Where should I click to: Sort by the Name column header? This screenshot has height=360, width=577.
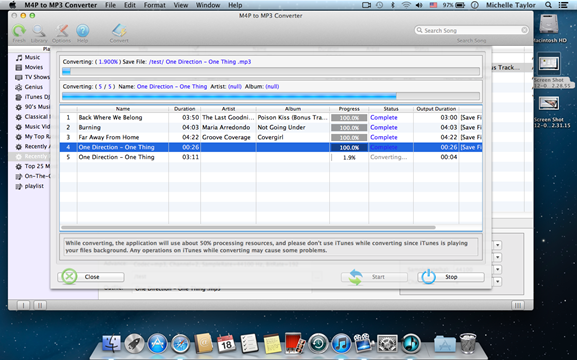(x=123, y=109)
